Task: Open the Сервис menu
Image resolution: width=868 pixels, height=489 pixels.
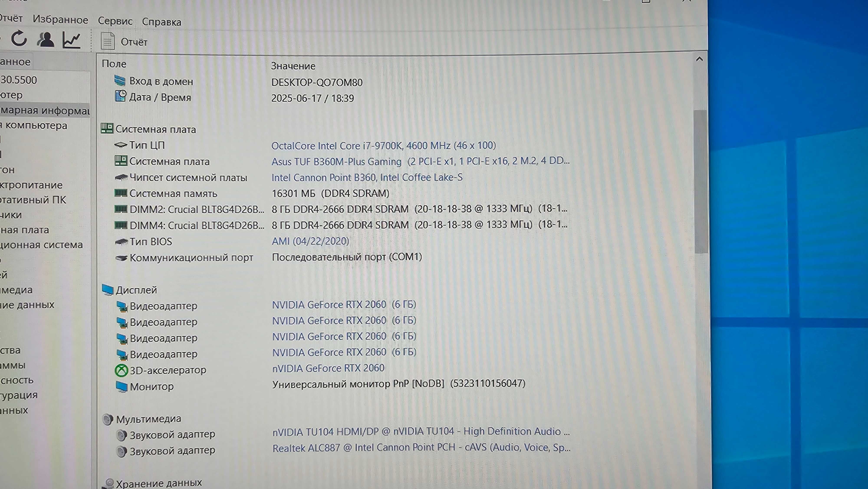Action: point(115,21)
